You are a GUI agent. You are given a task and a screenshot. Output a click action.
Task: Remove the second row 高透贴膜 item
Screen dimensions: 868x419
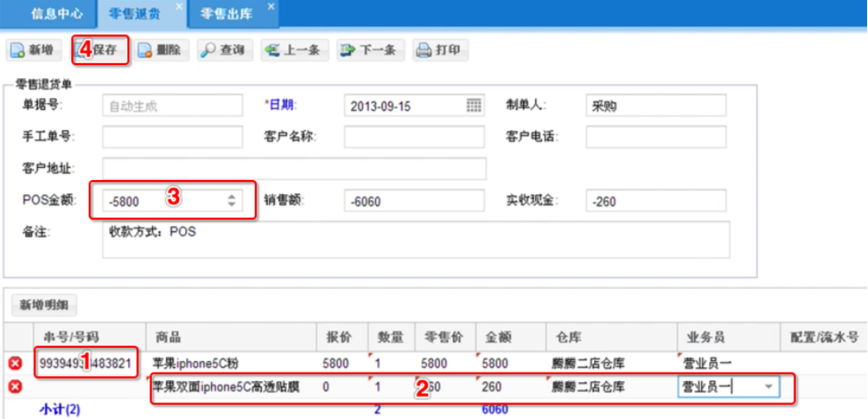[x=15, y=386]
